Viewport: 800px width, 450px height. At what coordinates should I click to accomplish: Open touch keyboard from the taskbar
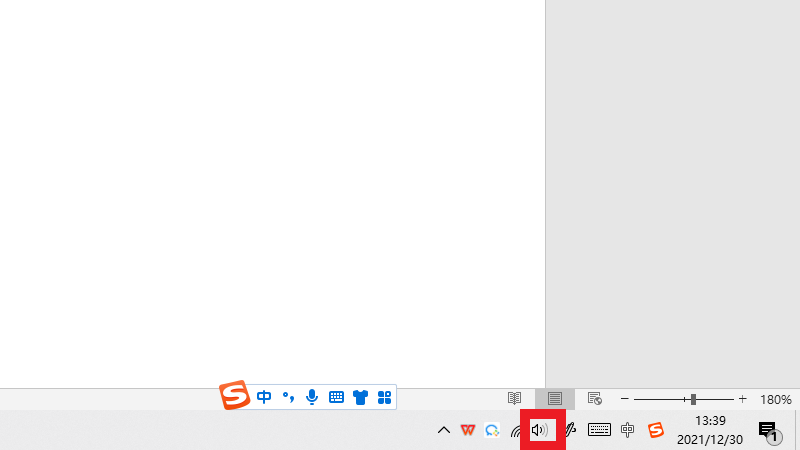pos(599,430)
